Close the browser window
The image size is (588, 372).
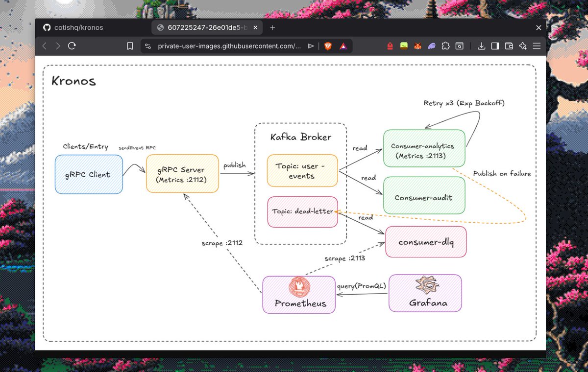pyautogui.click(x=539, y=27)
